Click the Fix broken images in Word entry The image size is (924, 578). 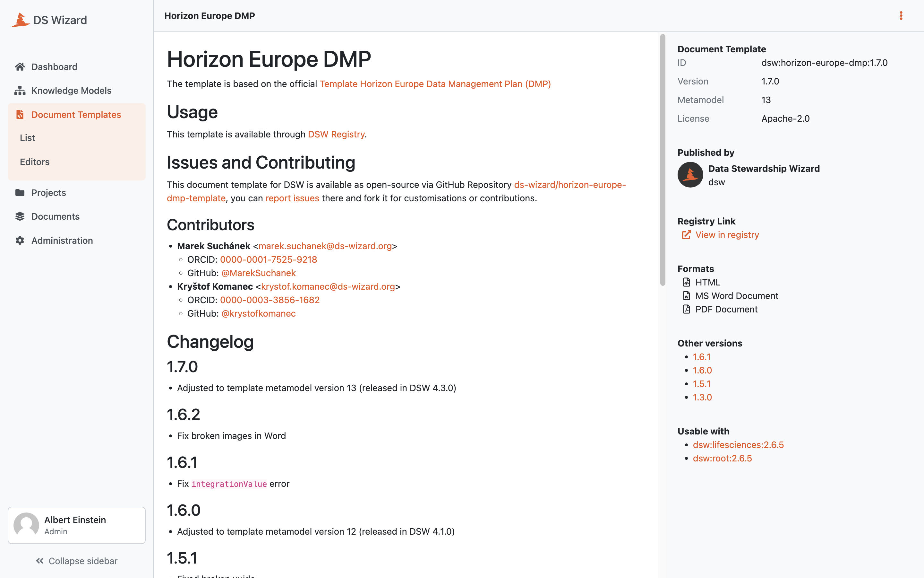click(231, 436)
